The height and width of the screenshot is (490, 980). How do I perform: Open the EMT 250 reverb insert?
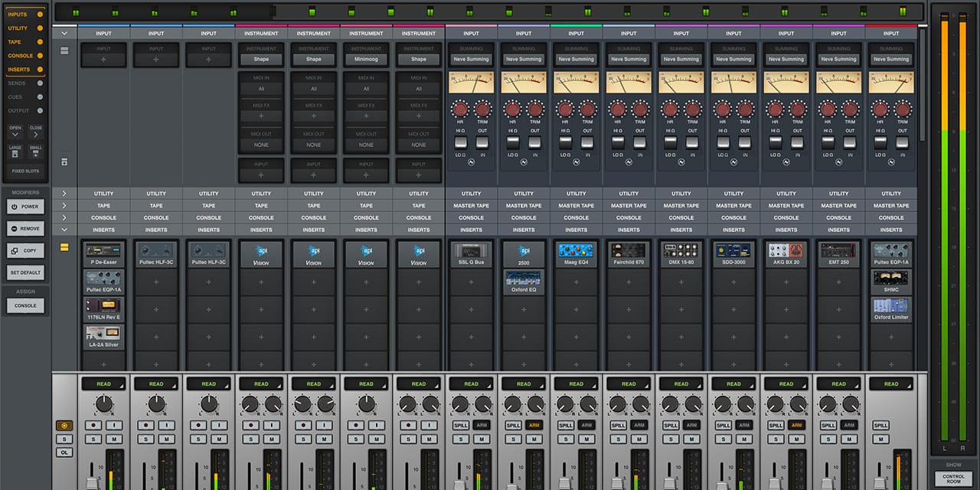tap(839, 253)
